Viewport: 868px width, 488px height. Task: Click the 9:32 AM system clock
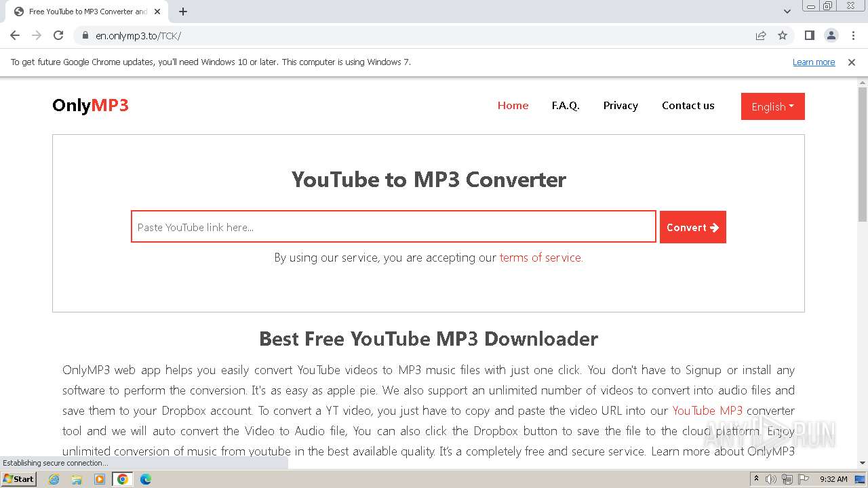[833, 479]
